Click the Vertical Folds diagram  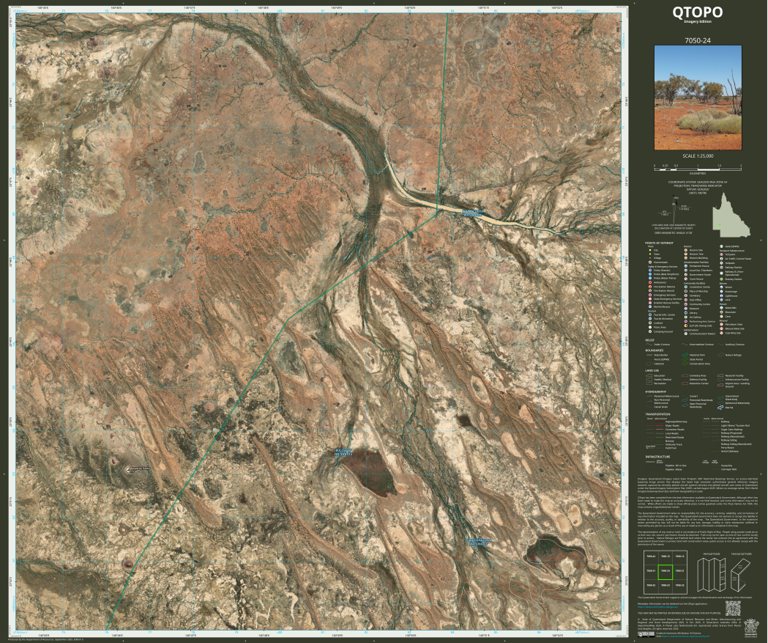(x=712, y=574)
